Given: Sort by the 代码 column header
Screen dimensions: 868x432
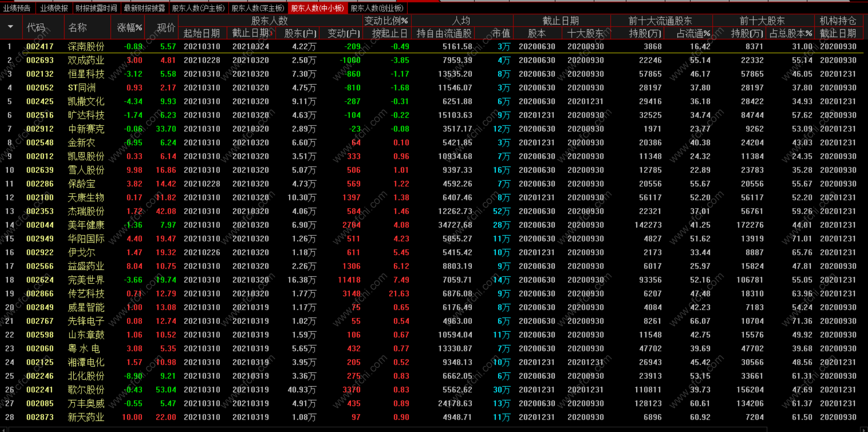Looking at the screenshot, I should [36, 27].
